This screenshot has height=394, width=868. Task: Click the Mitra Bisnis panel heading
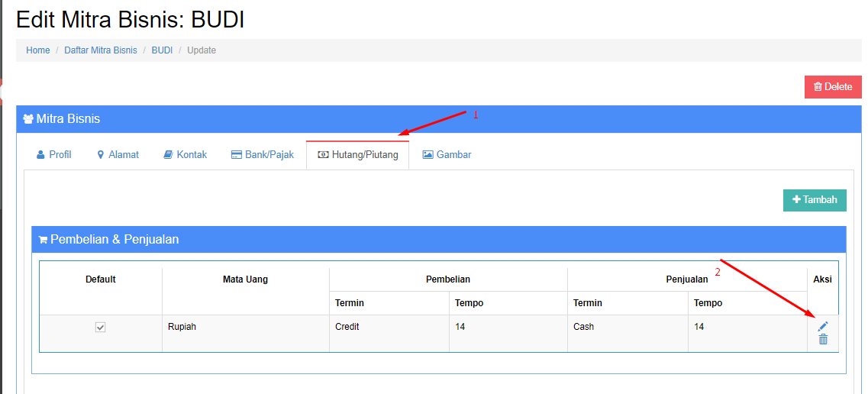tap(439, 119)
